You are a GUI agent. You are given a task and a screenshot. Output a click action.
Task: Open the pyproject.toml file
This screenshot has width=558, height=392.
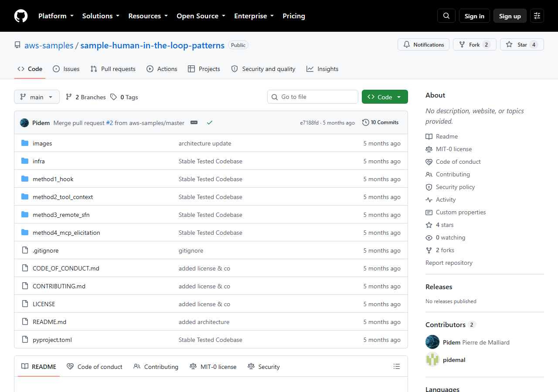52,340
